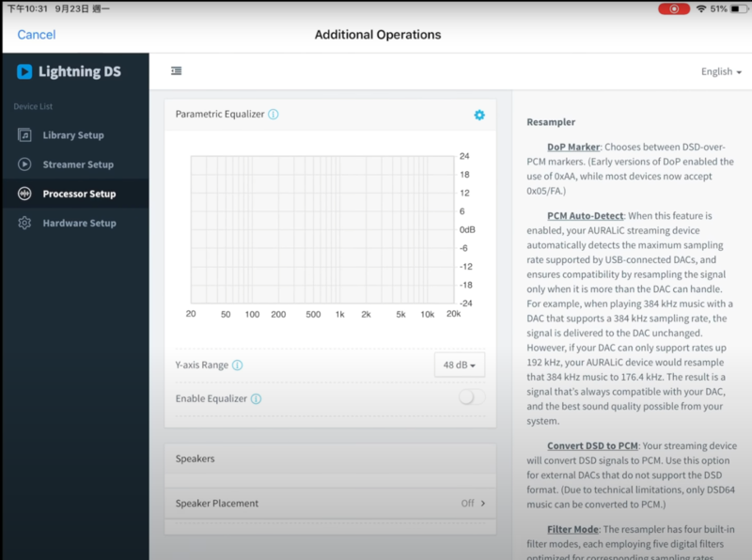Show info for Parametric Equalizer
Image resolution: width=752 pixels, height=560 pixels.
pyautogui.click(x=274, y=115)
